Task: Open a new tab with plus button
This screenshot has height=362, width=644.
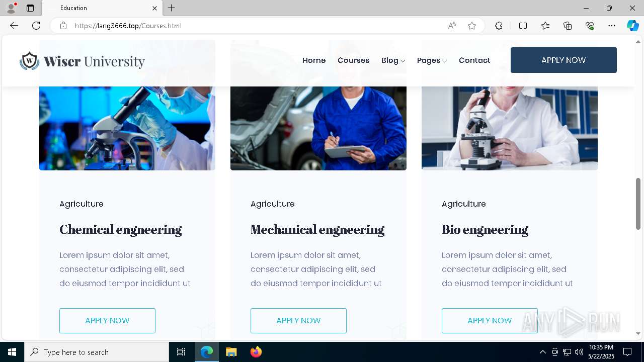Action: pyautogui.click(x=172, y=8)
